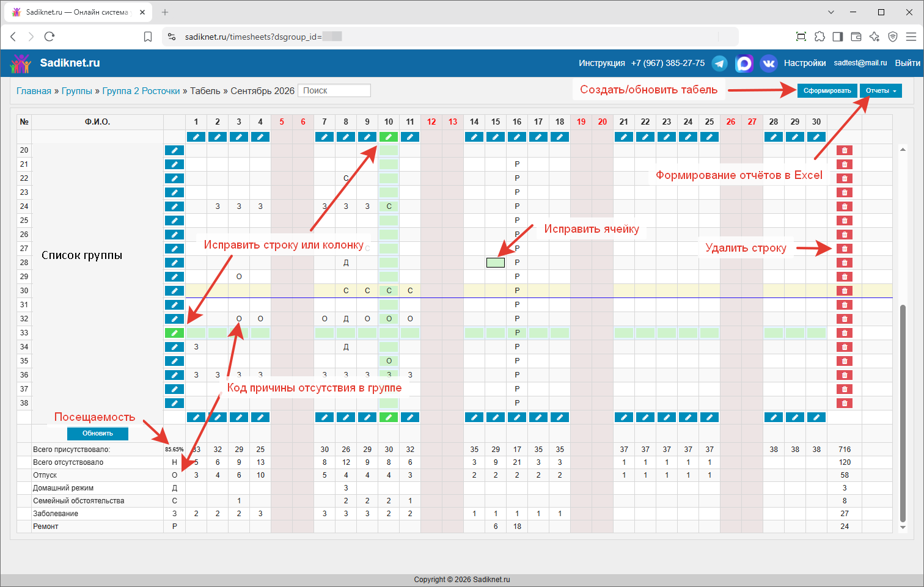Click the bottom pencil button under column 14
Image resolution: width=924 pixels, height=587 pixels.
click(474, 417)
